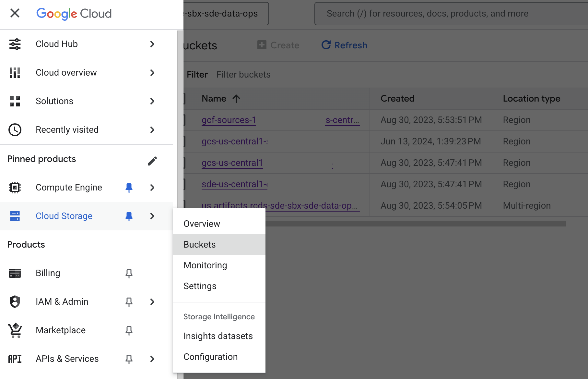588x379 pixels.
Task: Click the Marketplace cart icon
Action: tap(15, 330)
